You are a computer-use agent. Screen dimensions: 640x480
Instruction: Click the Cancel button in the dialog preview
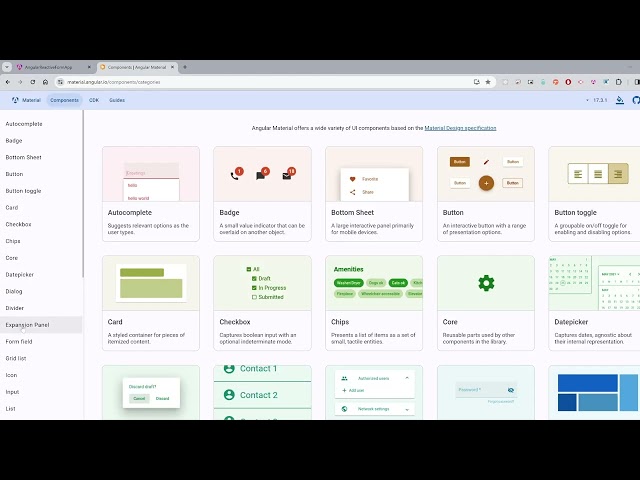pos(139,398)
